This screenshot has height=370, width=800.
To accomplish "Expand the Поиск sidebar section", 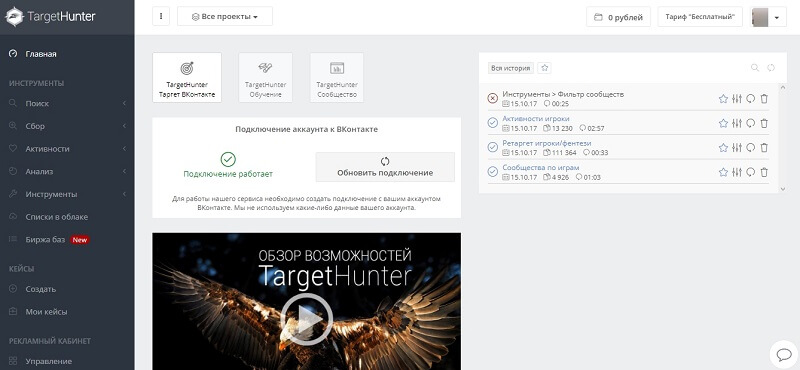I will 67,103.
